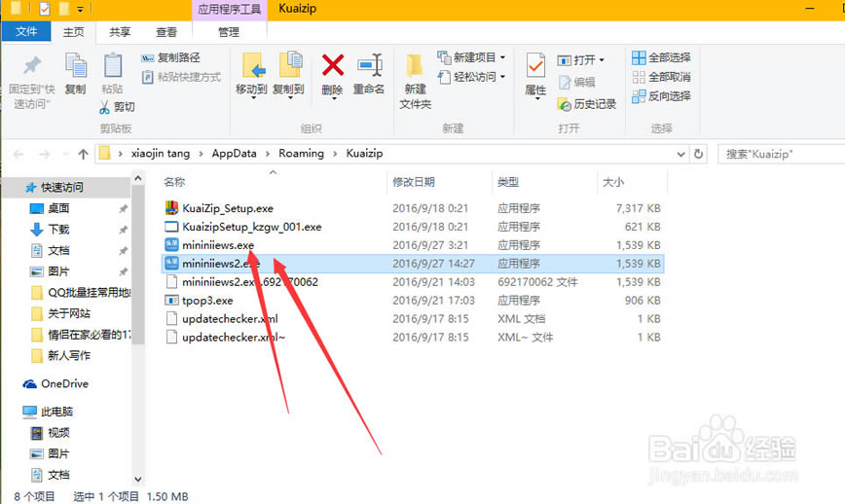Click Invert selection (反向选择)
Viewport: 845px width, 504px height.
coord(661,96)
